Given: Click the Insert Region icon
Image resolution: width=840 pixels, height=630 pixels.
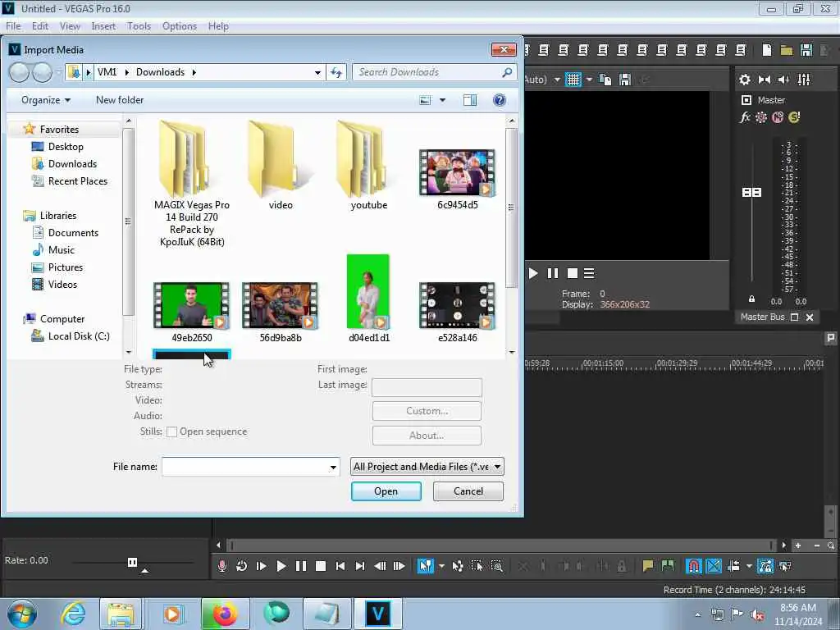Looking at the screenshot, I should coord(668,566).
